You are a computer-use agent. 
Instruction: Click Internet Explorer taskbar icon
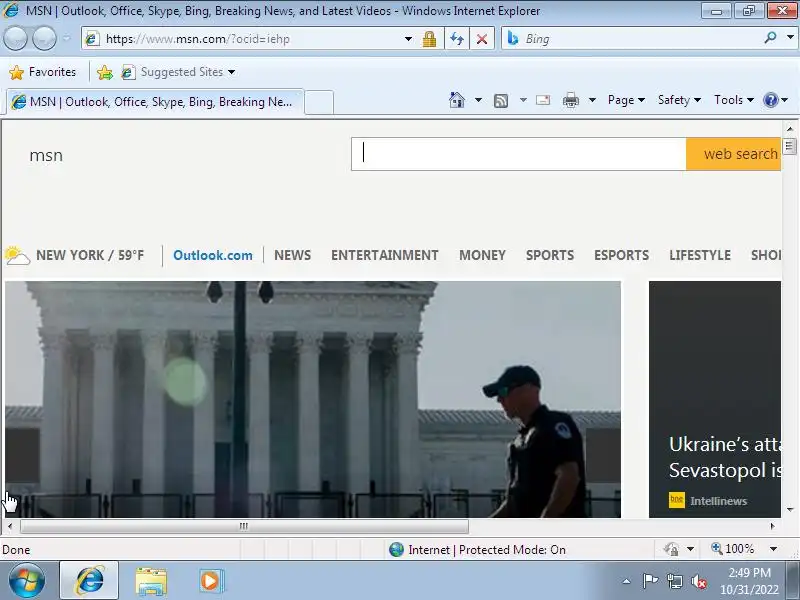pyautogui.click(x=89, y=581)
